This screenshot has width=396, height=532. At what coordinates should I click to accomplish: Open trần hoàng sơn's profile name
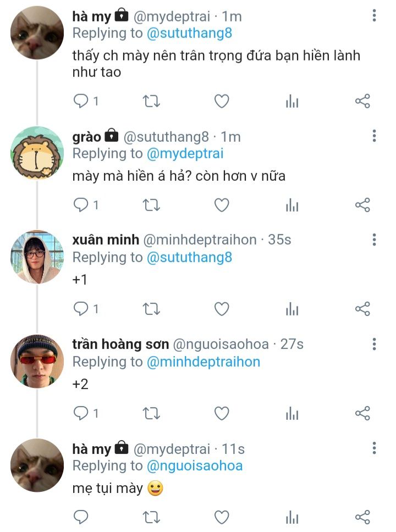[x=120, y=345]
